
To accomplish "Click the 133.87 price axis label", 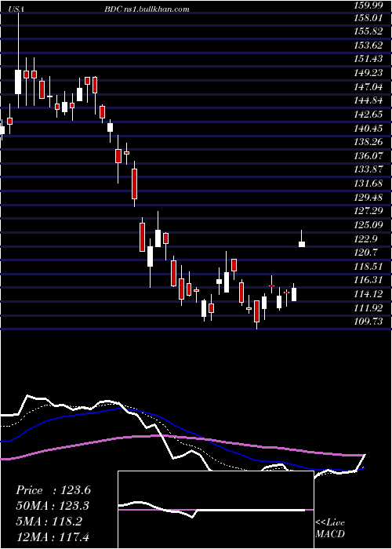I will pyautogui.click(x=368, y=170).
